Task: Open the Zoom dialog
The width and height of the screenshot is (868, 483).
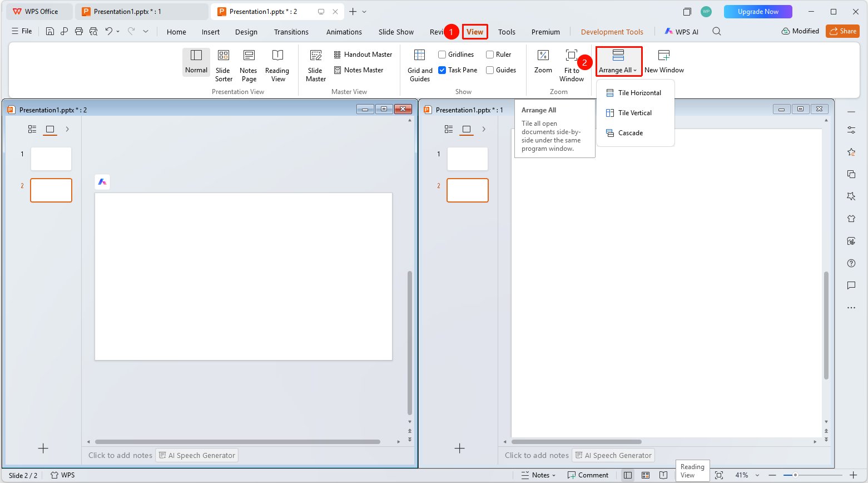Action: pos(543,62)
